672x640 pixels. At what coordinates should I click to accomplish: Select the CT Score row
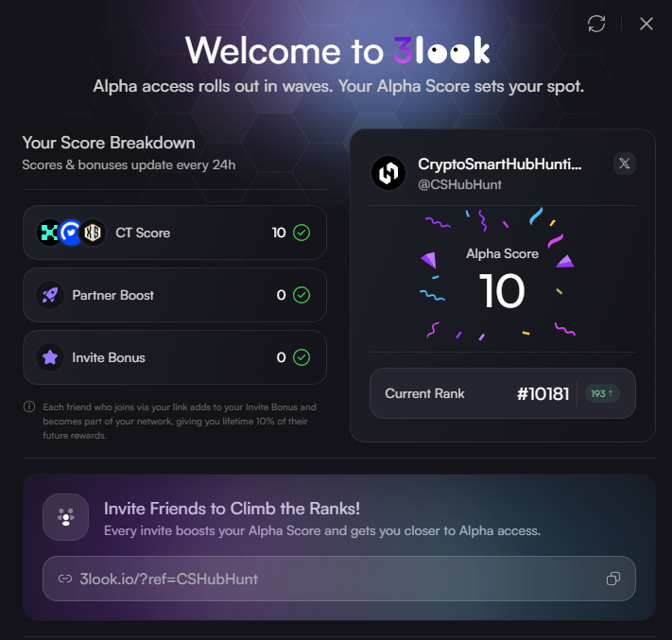175,233
